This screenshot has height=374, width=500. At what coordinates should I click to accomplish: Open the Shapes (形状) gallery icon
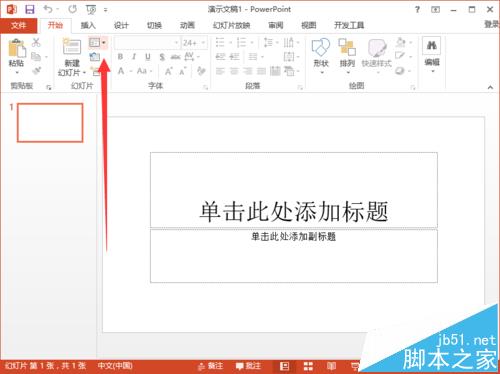(x=321, y=47)
